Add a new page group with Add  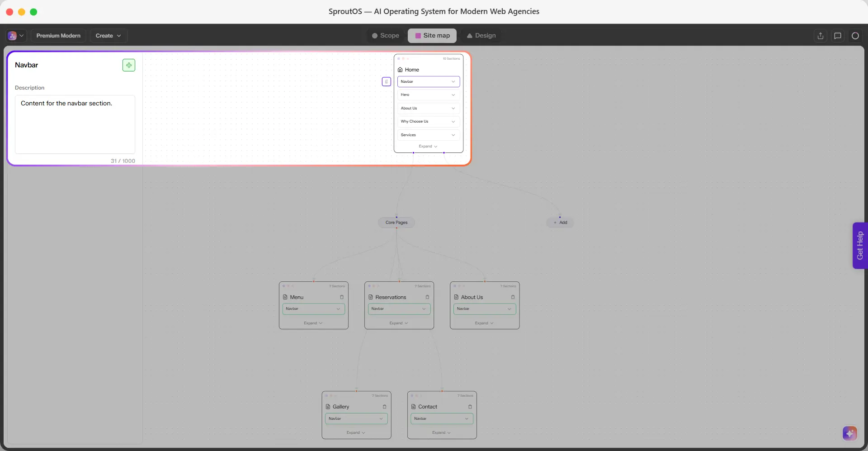click(x=560, y=223)
